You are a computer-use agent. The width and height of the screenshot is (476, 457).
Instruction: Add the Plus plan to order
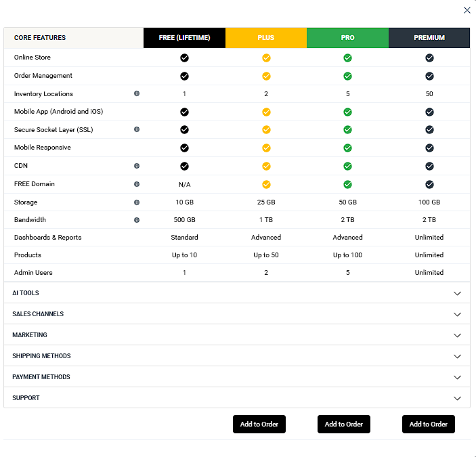tap(259, 425)
